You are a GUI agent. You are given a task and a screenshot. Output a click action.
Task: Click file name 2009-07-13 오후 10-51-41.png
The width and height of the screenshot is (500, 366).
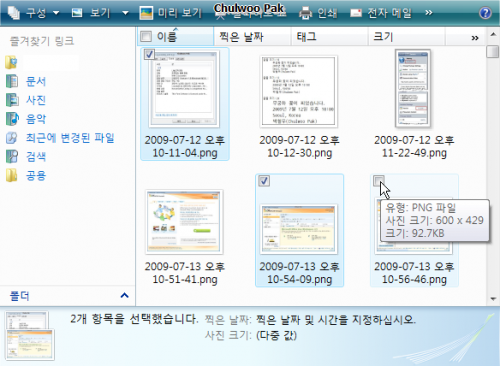(x=185, y=273)
